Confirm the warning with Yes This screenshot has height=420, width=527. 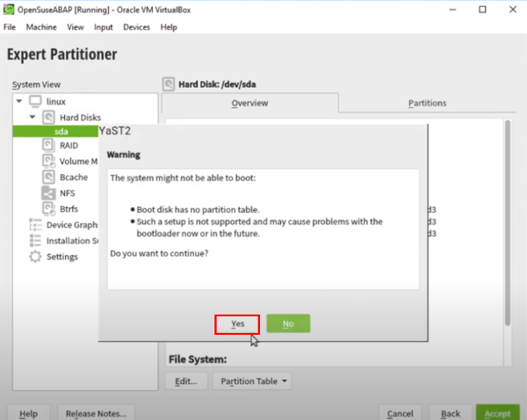click(237, 324)
